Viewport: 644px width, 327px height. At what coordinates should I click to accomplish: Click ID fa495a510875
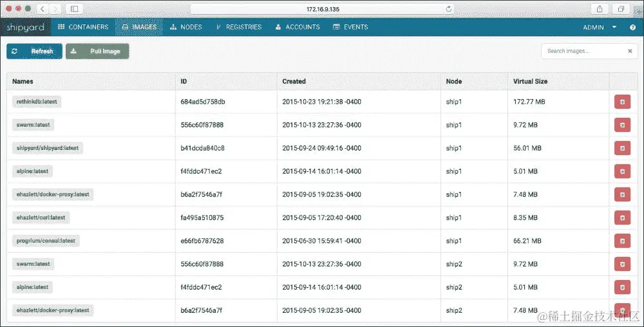(x=202, y=218)
